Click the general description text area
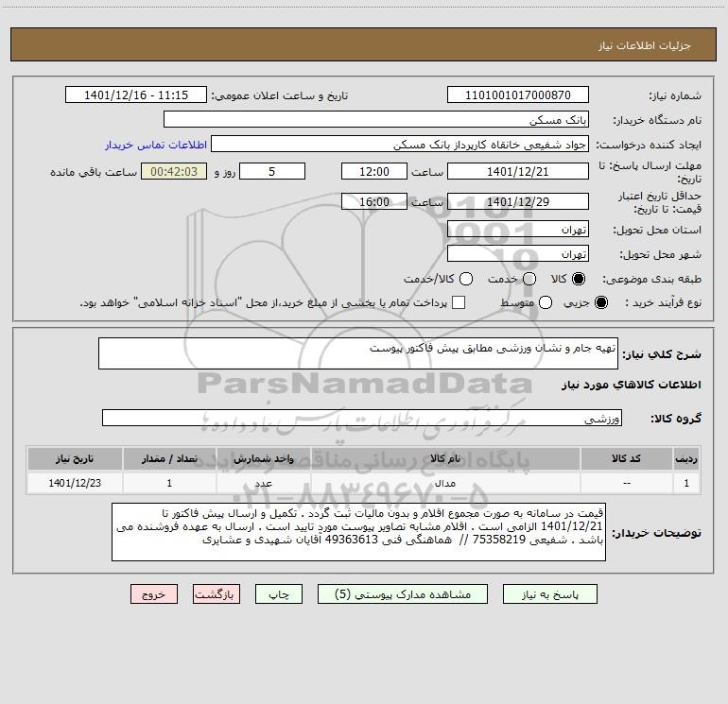Screen dimensions: 728x704 click(358, 353)
